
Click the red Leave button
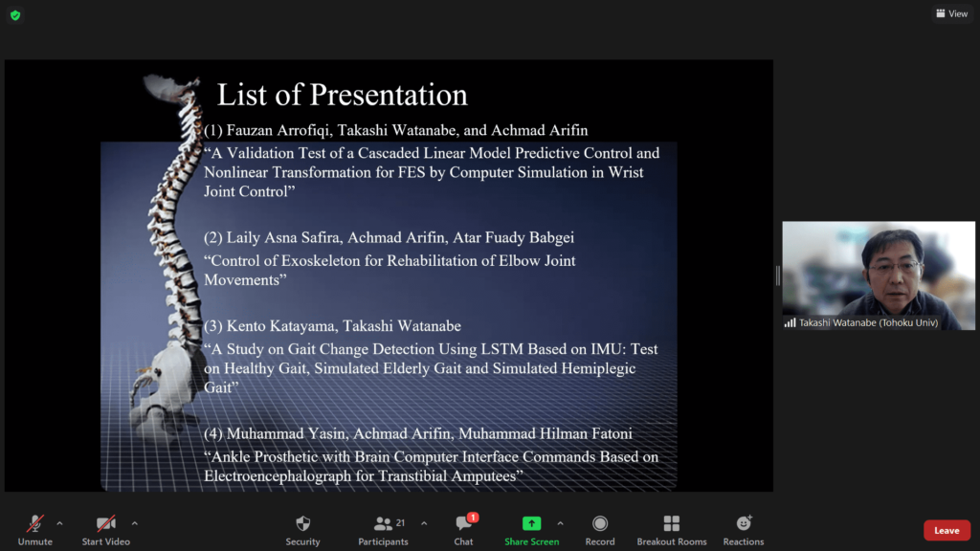947,531
